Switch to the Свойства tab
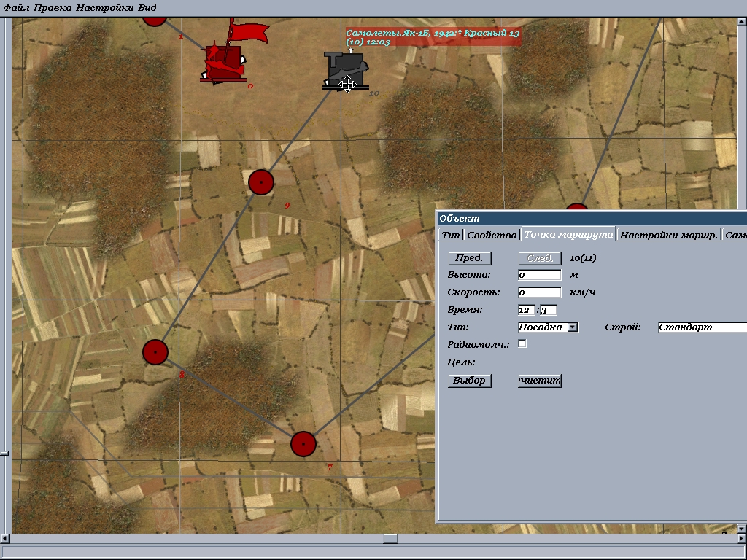 pyautogui.click(x=492, y=235)
